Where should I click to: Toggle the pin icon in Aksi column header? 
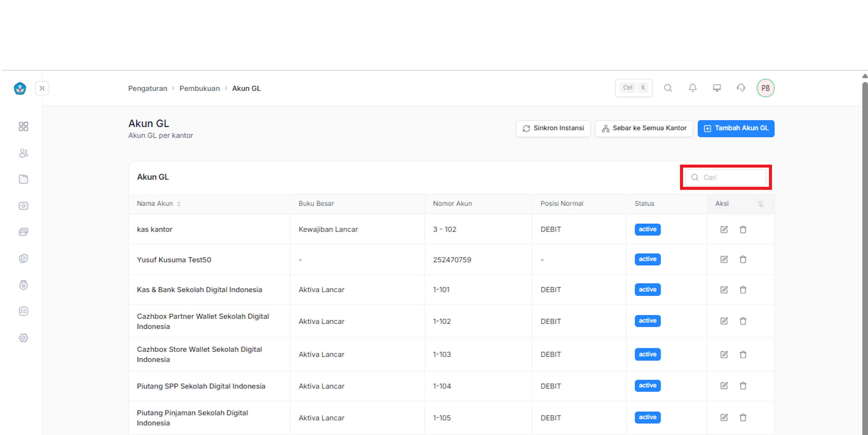click(x=761, y=204)
